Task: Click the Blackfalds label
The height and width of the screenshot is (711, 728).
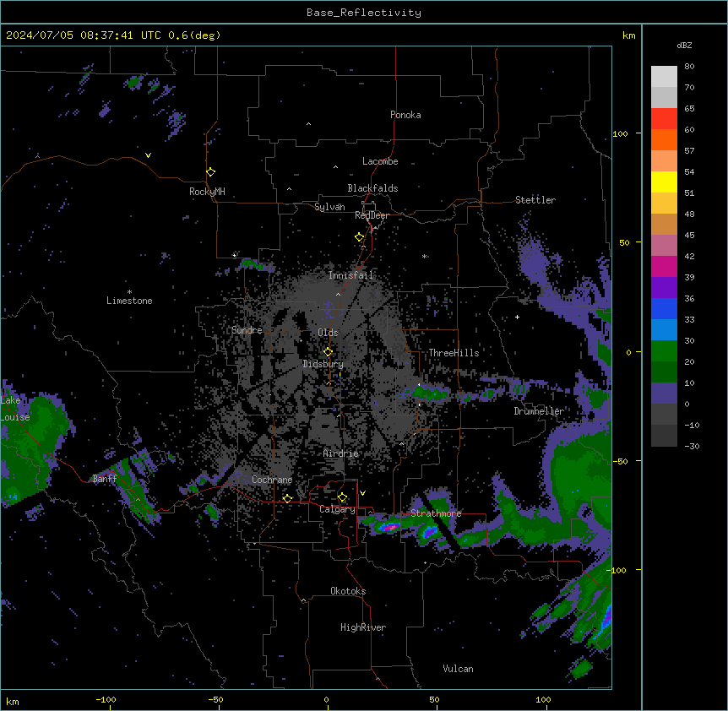Action: point(372,188)
